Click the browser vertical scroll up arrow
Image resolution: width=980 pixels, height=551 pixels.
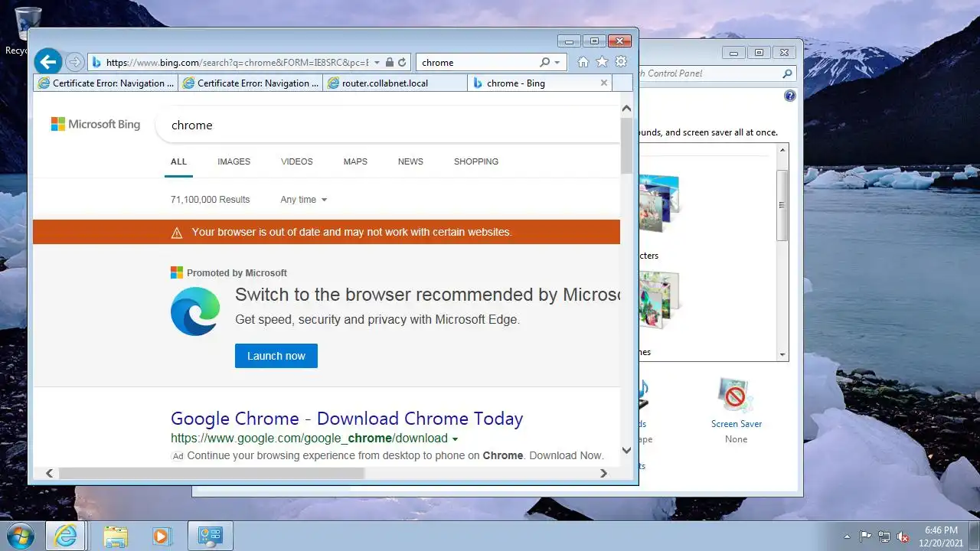[626, 109]
